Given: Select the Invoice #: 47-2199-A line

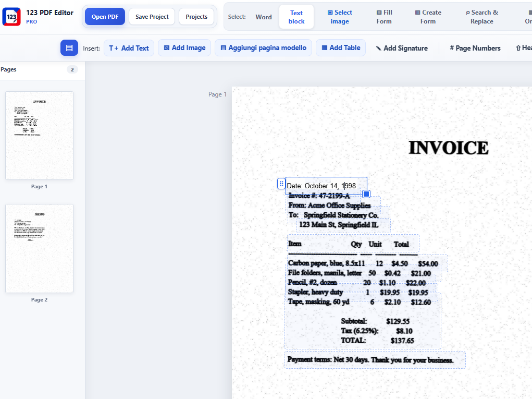Looking at the screenshot, I should [x=319, y=196].
